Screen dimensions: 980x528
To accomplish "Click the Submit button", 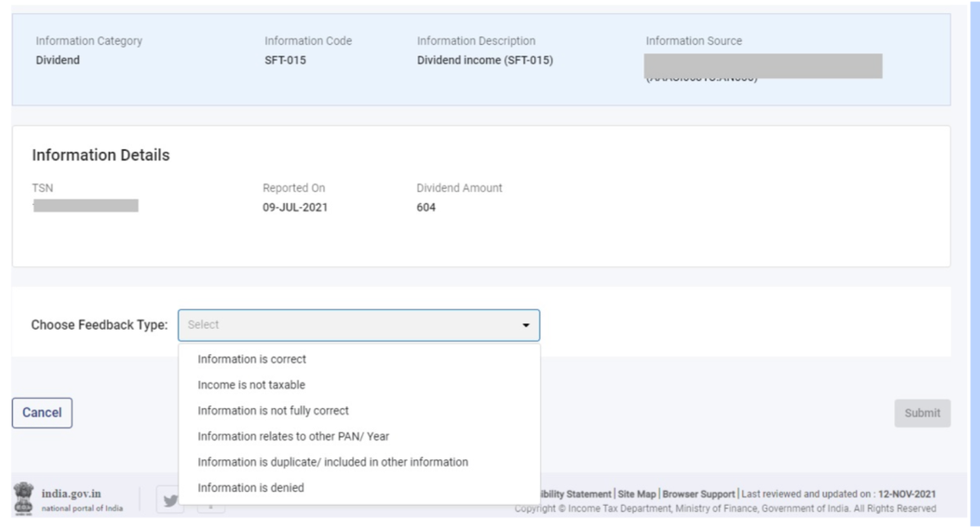I will (x=921, y=412).
